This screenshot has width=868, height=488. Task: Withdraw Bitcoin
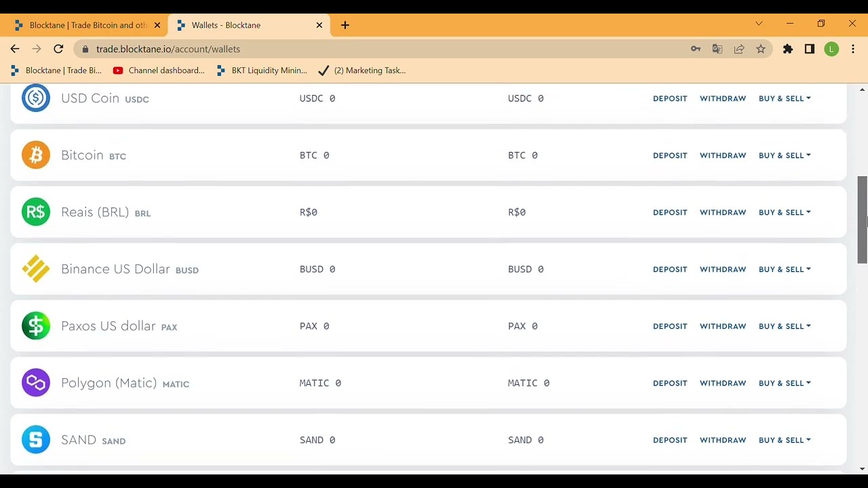[723, 155]
